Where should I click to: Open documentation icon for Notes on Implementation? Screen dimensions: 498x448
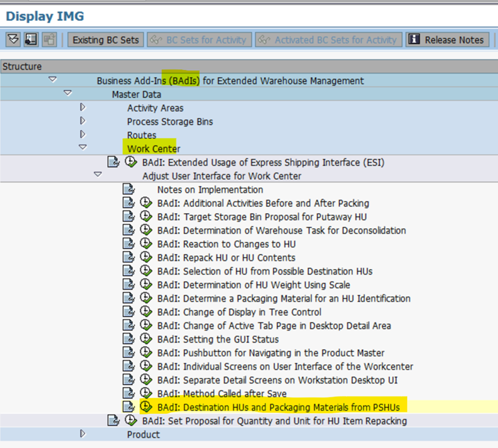[128, 190]
